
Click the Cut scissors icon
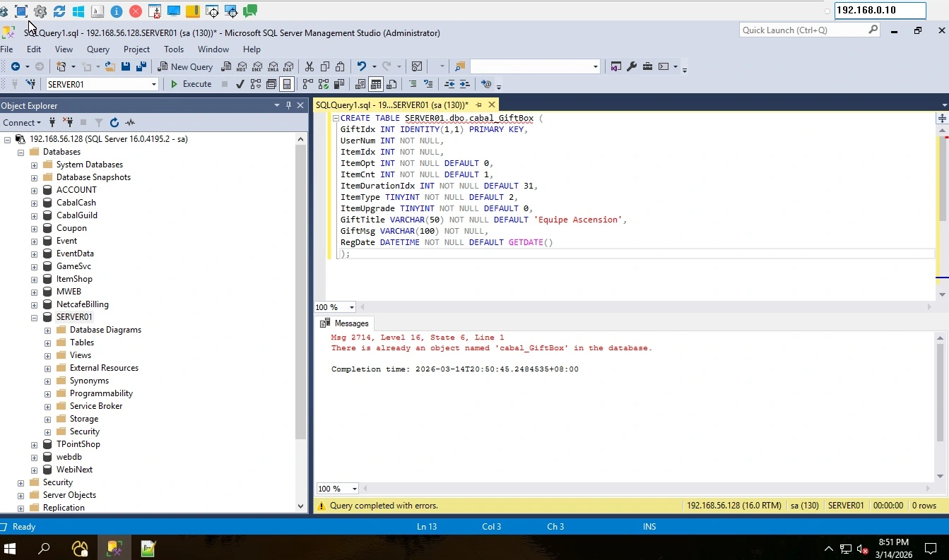coord(309,66)
